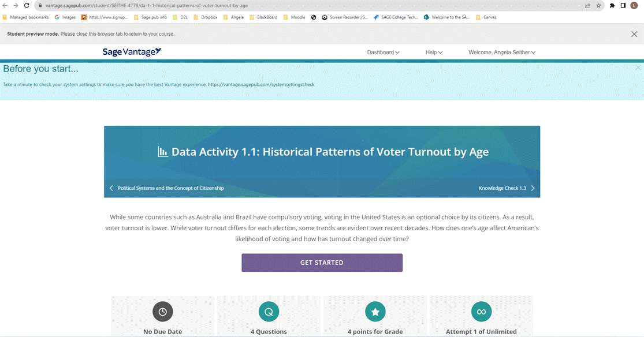Close the Student preview mode banner

tap(634, 34)
